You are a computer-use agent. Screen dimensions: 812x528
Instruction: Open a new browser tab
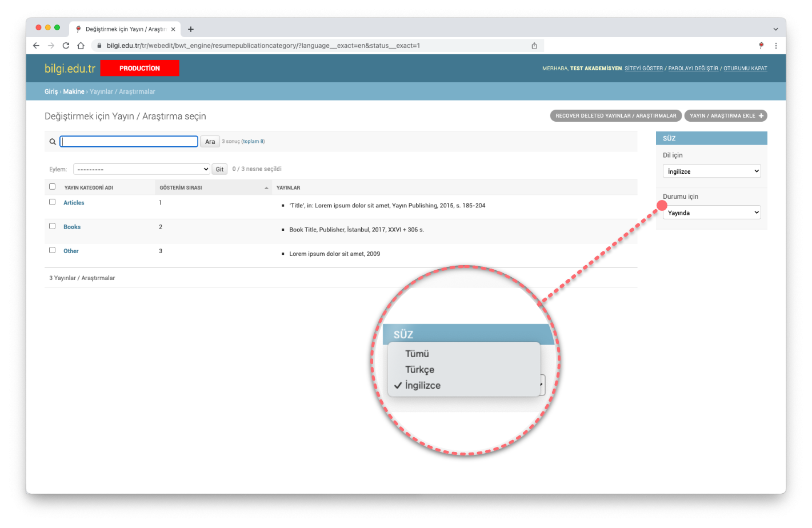pyautogui.click(x=191, y=29)
